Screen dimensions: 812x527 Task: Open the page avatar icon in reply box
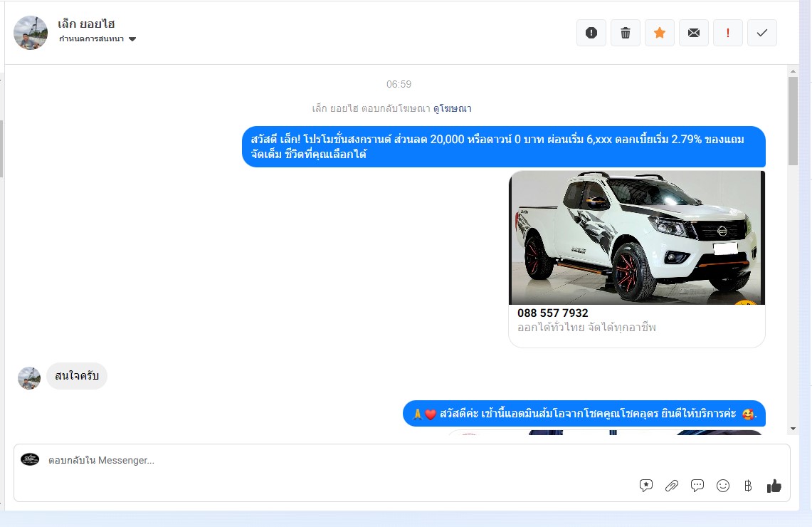pos(30,459)
